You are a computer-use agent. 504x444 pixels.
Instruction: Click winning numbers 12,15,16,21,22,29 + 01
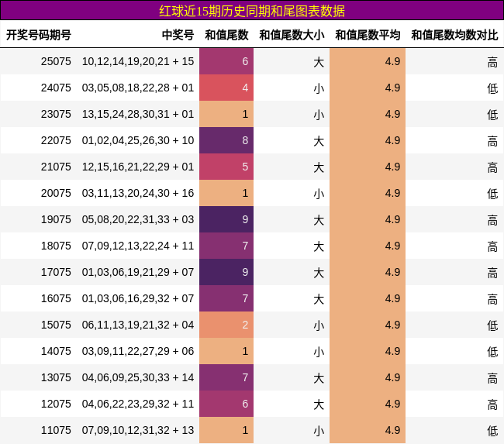138,167
